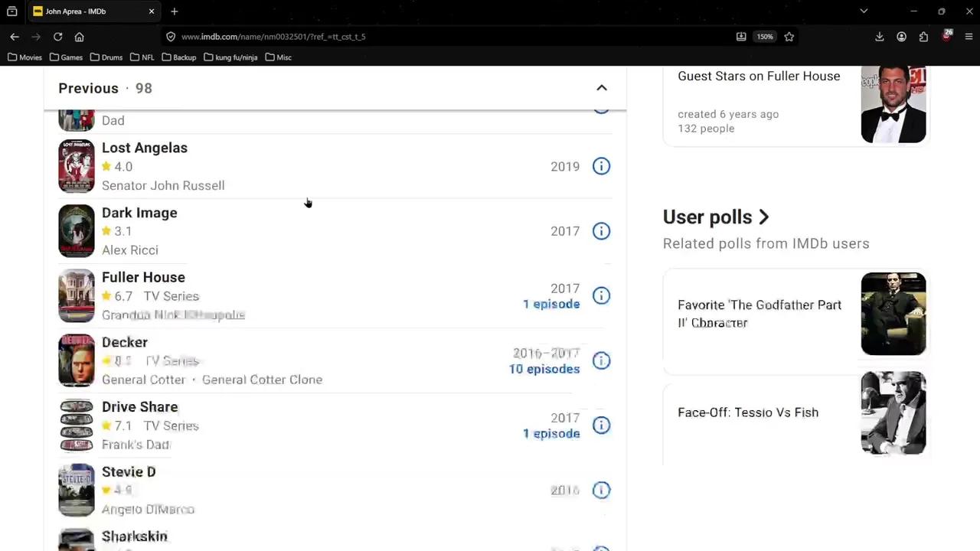Open the reader/install page icon in address bar
The image size is (980, 551).
coord(741,37)
